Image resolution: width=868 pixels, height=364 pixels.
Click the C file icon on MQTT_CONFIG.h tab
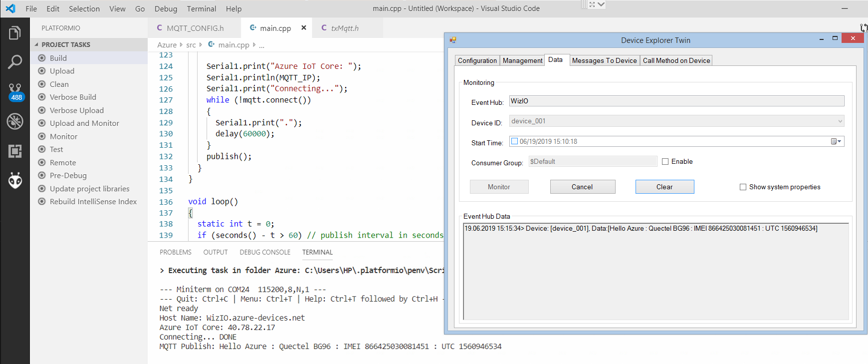(160, 28)
